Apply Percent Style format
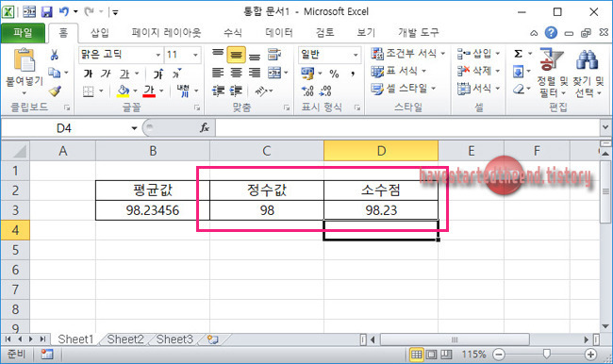The image size is (613, 364). point(334,74)
